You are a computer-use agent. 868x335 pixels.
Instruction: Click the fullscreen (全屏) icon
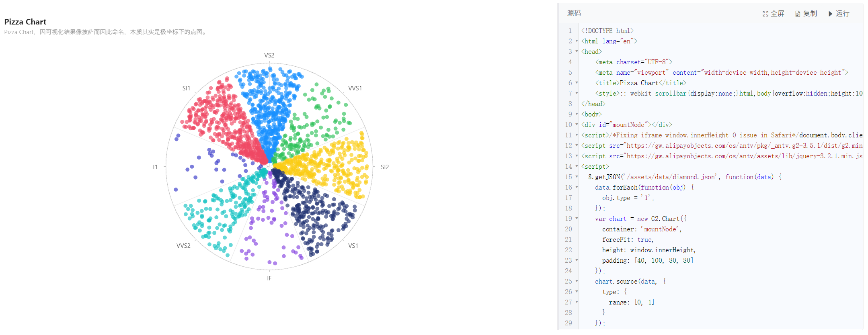coord(765,14)
